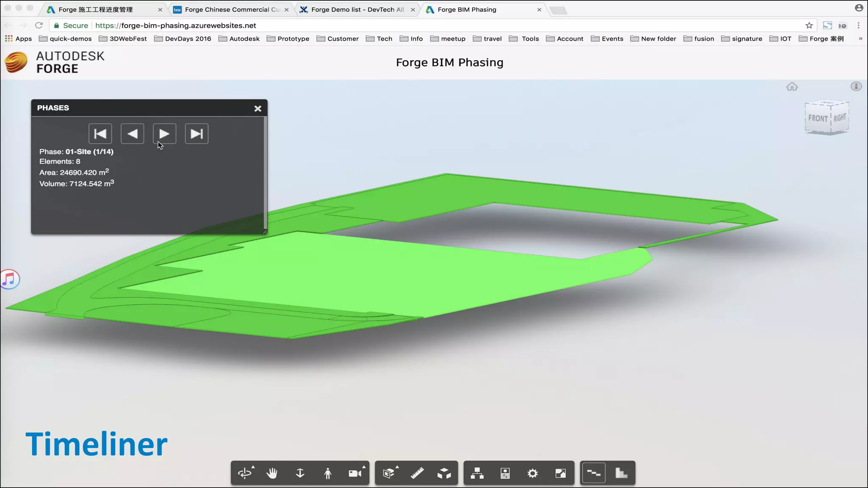Toggle full screen viewer mode
868x488 pixels.
click(x=560, y=473)
